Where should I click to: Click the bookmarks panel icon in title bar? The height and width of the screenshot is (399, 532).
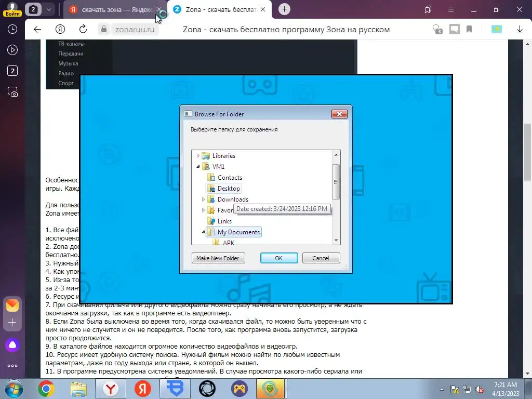[428, 9]
